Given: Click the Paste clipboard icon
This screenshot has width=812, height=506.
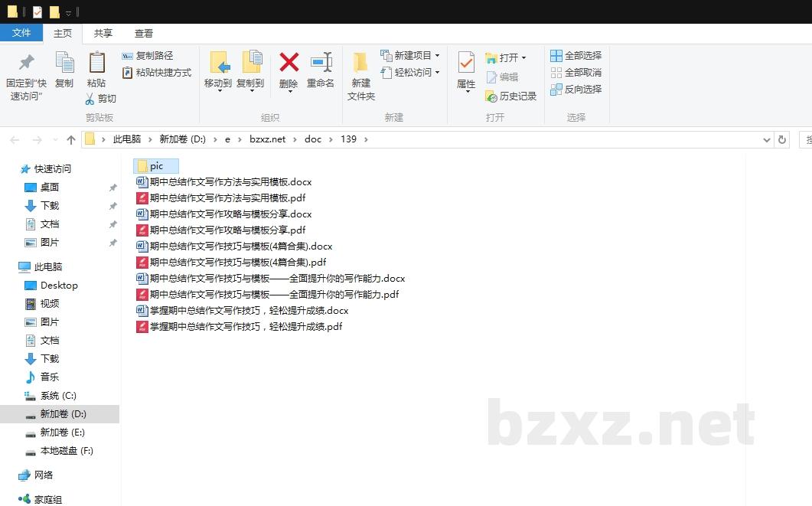Looking at the screenshot, I should click(96, 63).
